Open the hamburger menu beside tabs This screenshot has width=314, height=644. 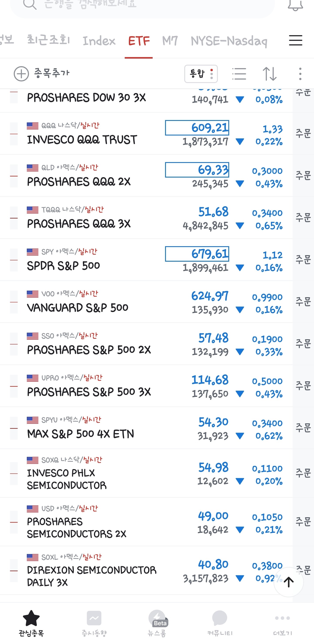[x=295, y=41]
